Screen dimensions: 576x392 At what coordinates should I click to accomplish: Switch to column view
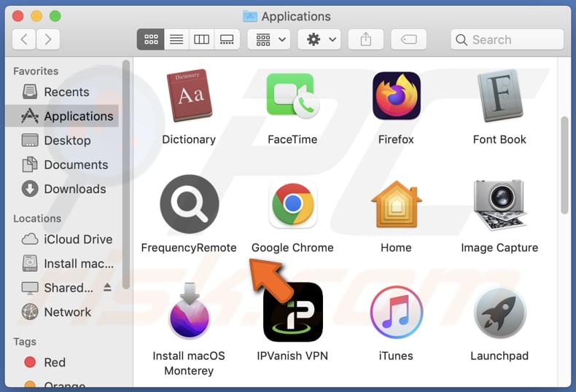pyautogui.click(x=201, y=39)
